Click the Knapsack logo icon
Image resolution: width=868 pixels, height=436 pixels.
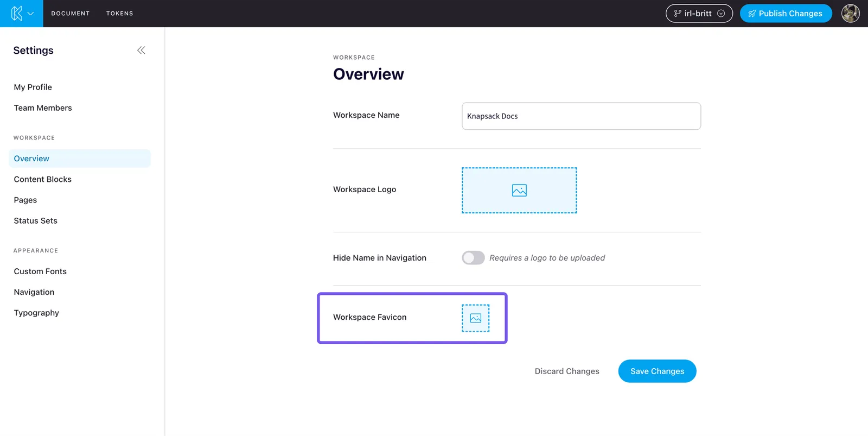(17, 14)
